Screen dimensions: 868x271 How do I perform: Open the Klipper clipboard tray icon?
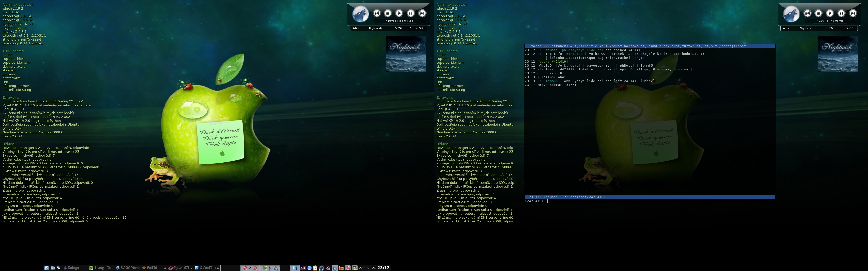(315, 268)
